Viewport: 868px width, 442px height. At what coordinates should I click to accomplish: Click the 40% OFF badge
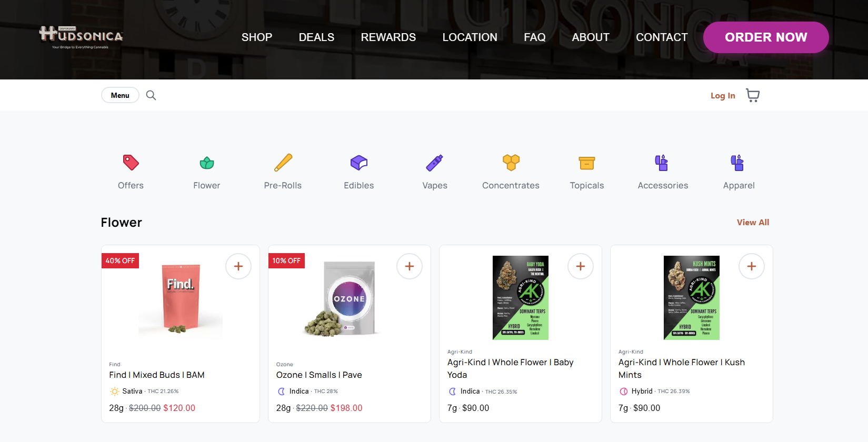(x=120, y=261)
